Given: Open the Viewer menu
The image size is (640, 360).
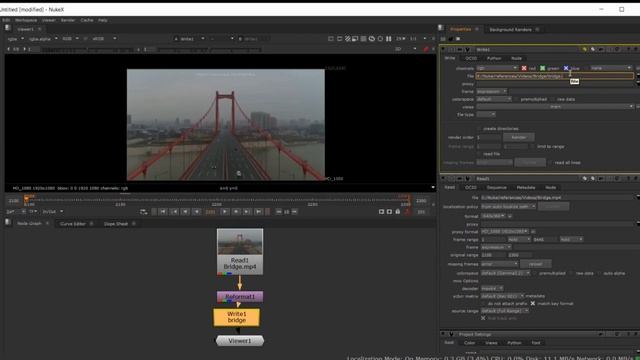Looking at the screenshot, I should 49,20.
